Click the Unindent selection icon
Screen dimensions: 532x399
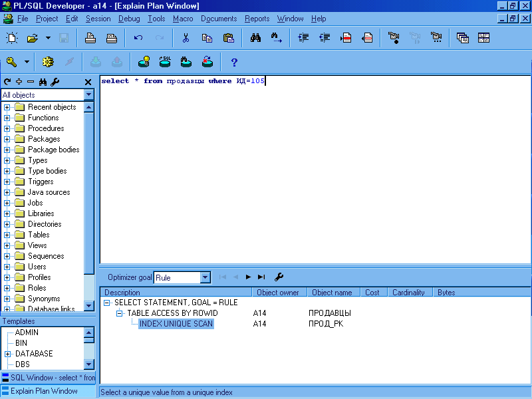pos(325,38)
